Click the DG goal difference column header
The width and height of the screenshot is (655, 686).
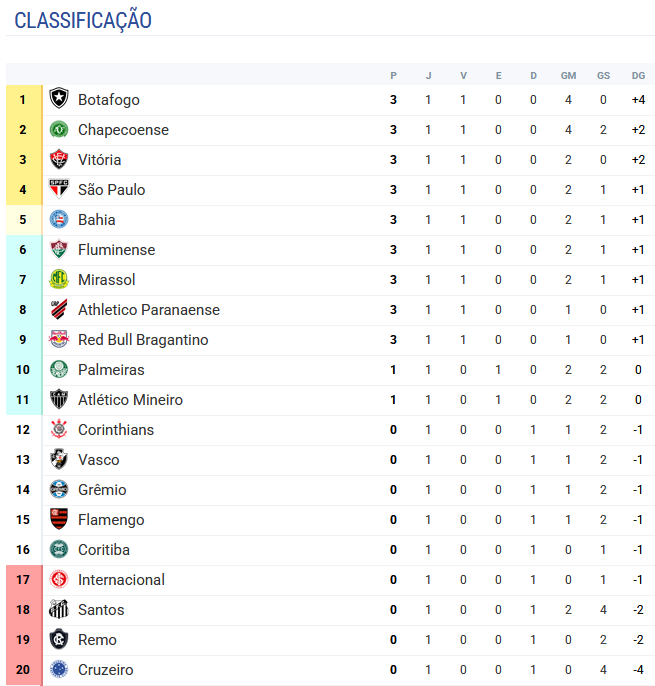coord(638,76)
